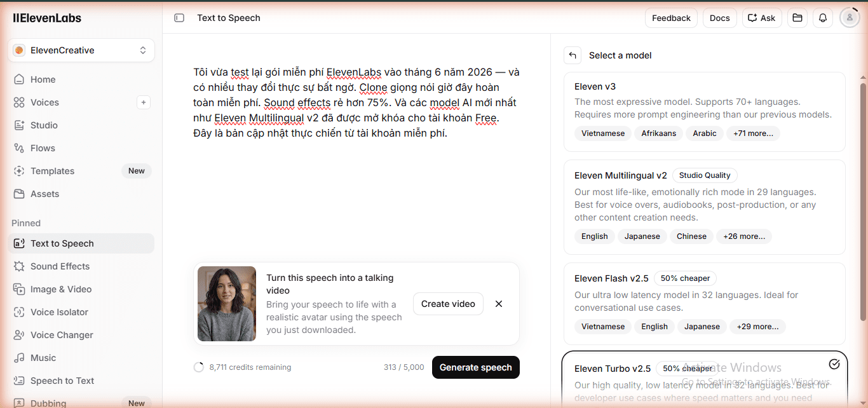Click the Japanese chip under Multilingual v2
Image resolution: width=868 pixels, height=408 pixels.
click(642, 236)
